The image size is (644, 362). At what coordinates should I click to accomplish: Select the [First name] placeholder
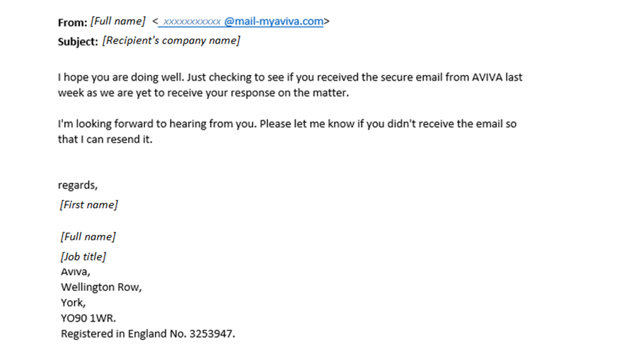(89, 205)
